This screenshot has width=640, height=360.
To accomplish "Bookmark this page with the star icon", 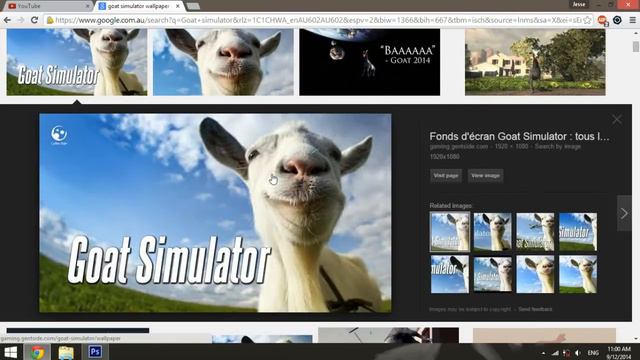I will 587,20.
